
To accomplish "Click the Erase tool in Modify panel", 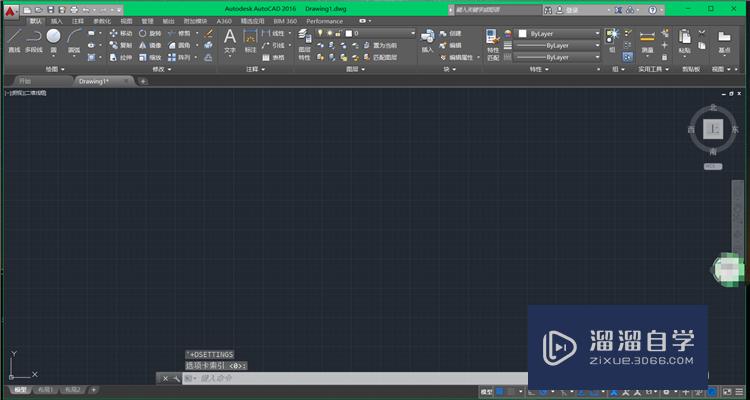I will pos(208,33).
